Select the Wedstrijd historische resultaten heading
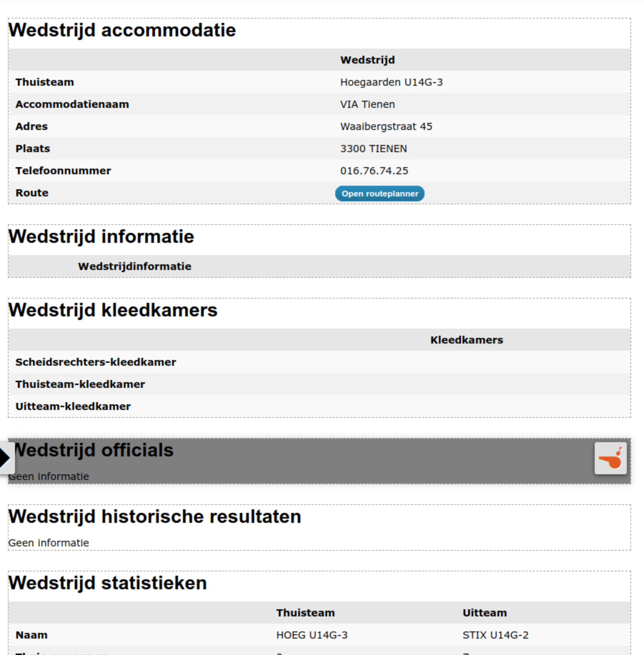Image resolution: width=644 pixels, height=655 pixels. coord(155,516)
